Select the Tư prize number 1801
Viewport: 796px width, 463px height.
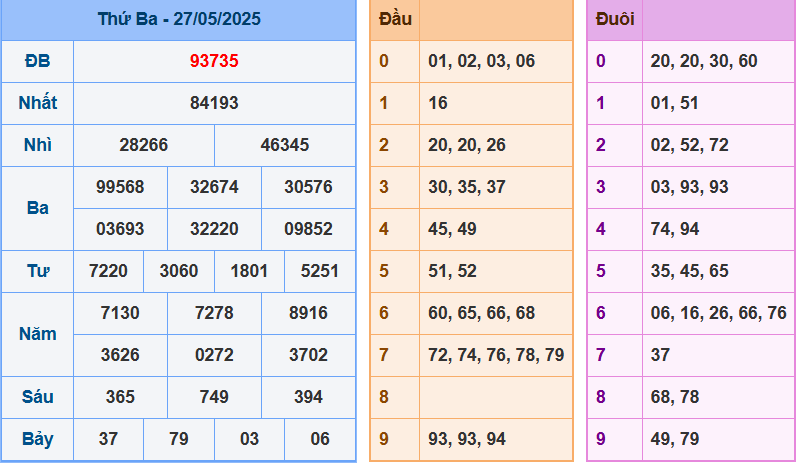249,271
